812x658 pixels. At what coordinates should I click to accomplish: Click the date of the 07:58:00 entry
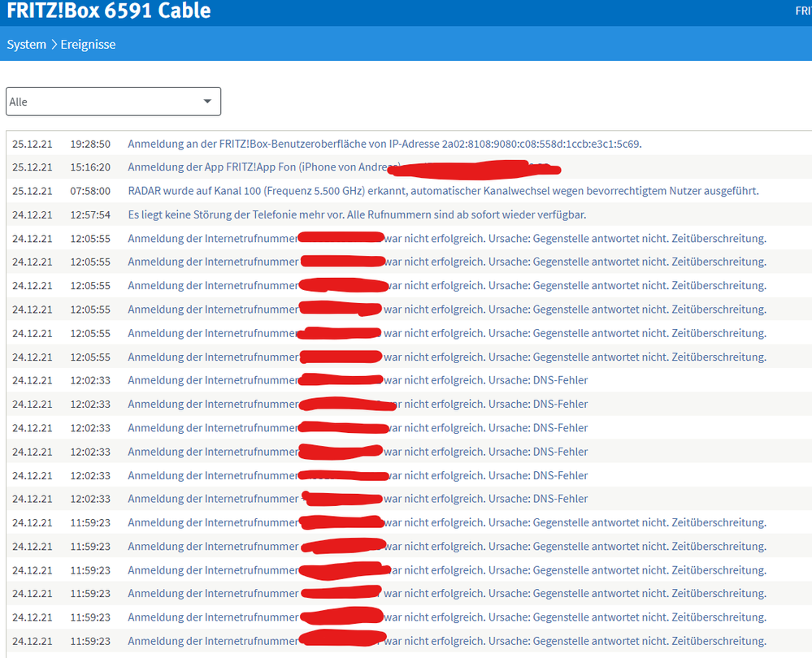click(33, 191)
